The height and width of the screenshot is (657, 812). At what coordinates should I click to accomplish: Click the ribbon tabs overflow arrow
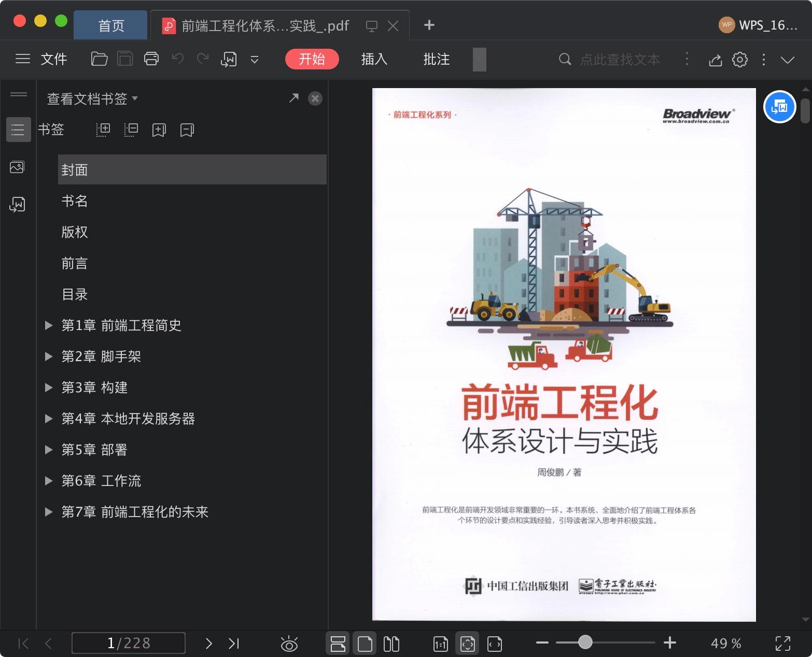click(480, 60)
